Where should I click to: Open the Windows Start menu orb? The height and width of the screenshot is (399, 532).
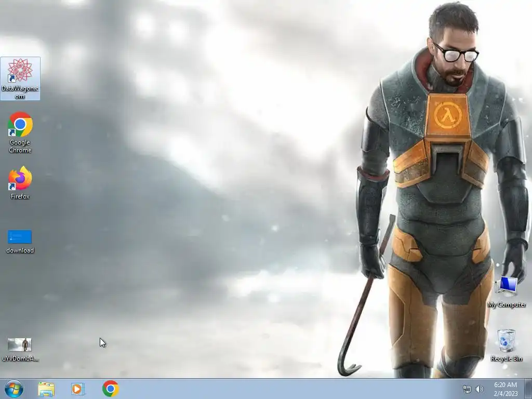pyautogui.click(x=14, y=389)
